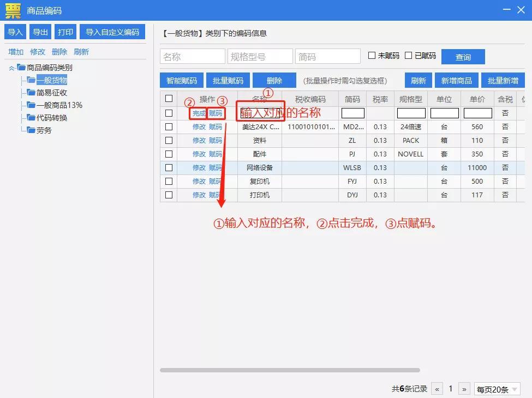Focus the 简码 search field
The height and width of the screenshot is (398, 532).
coord(328,56)
